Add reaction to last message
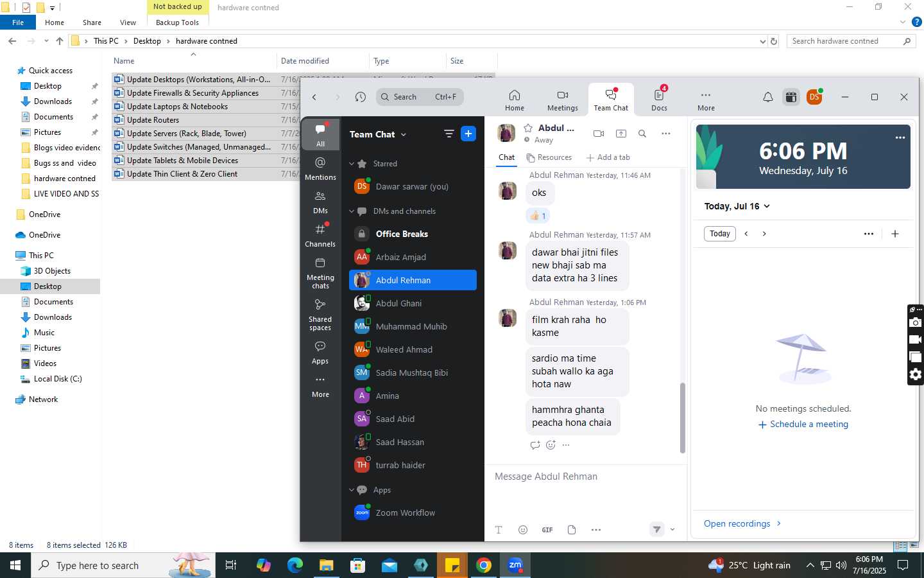The width and height of the screenshot is (924, 578). pos(551,445)
